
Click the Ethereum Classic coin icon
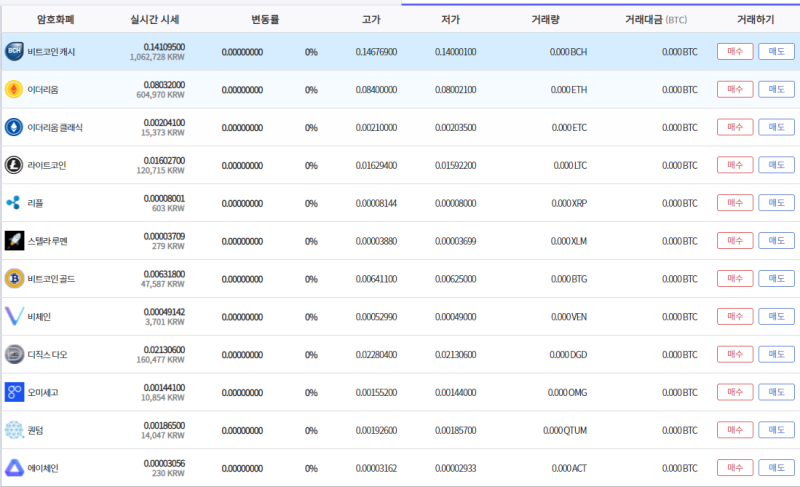(14, 127)
